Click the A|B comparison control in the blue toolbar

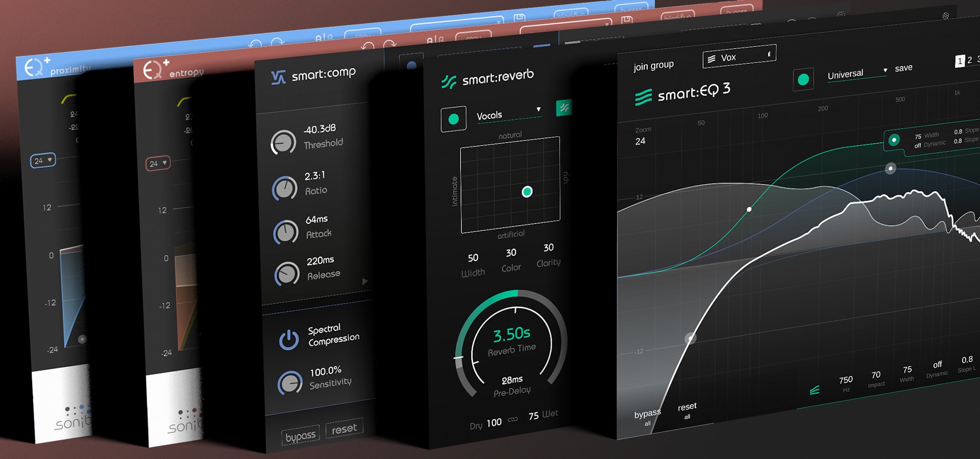tap(324, 36)
